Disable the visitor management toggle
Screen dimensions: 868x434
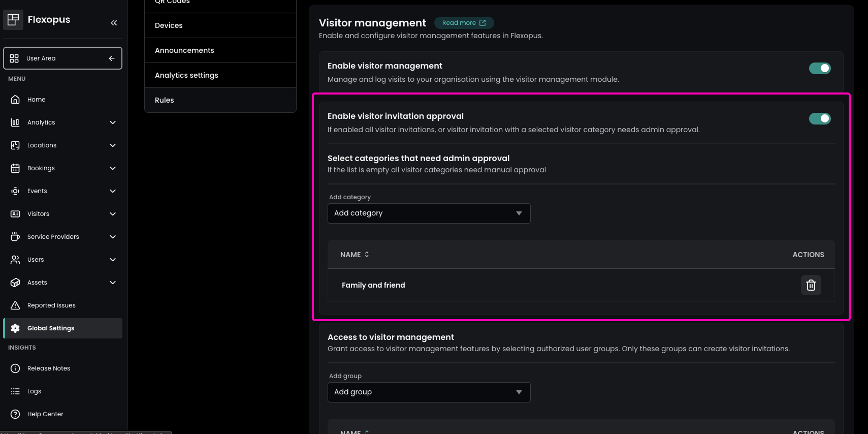click(819, 68)
